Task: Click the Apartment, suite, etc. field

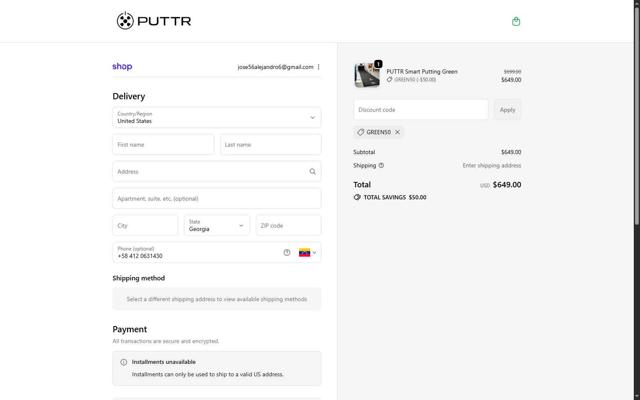Action: click(x=217, y=199)
